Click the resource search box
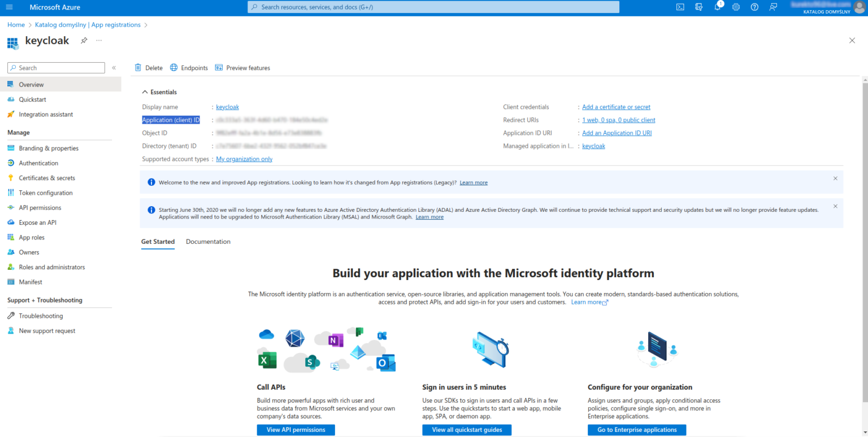The image size is (868, 437). 433,7
